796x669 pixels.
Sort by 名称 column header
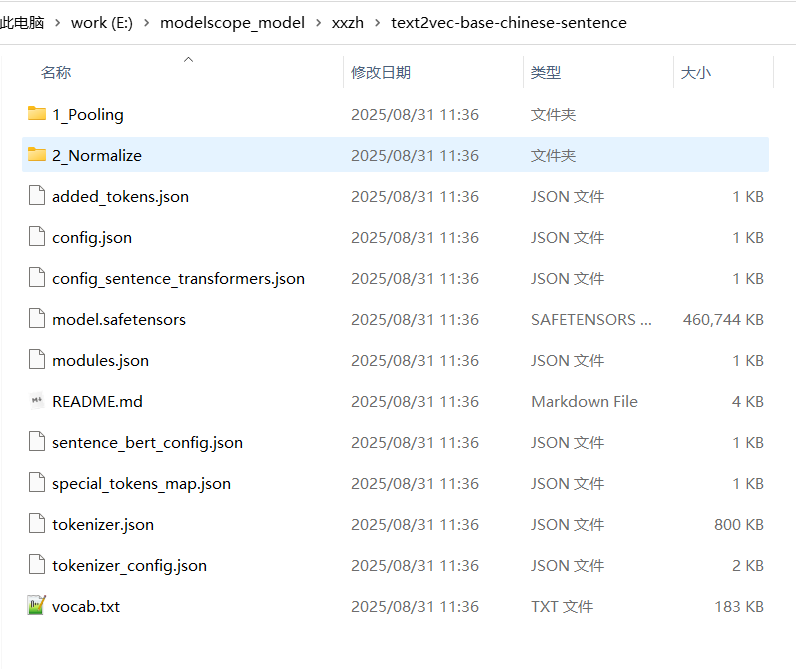click(x=56, y=73)
